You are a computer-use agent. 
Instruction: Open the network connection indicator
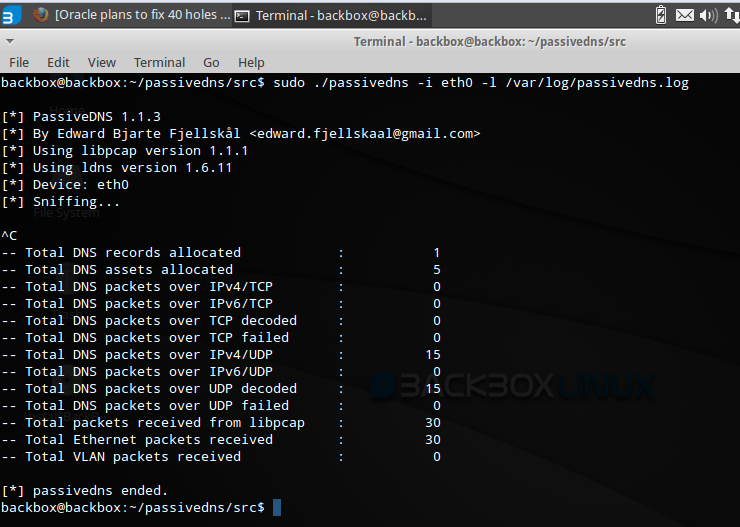click(x=732, y=16)
